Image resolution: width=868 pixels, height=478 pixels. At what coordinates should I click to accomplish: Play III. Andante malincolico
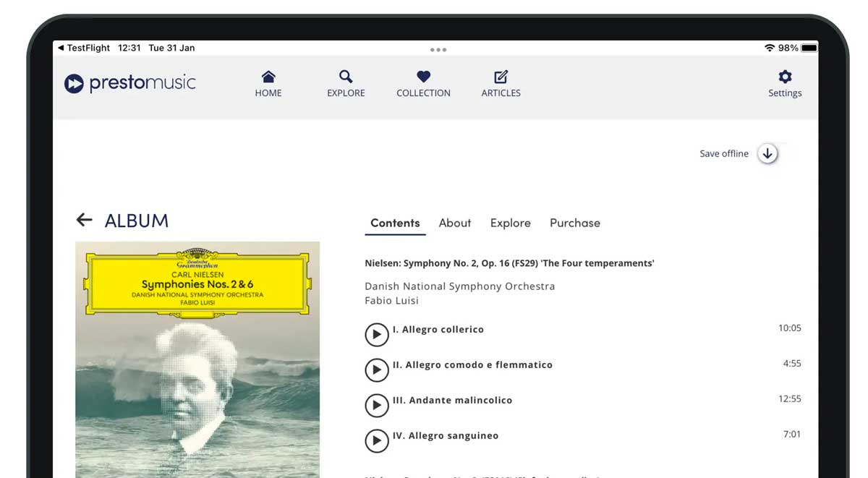point(376,405)
